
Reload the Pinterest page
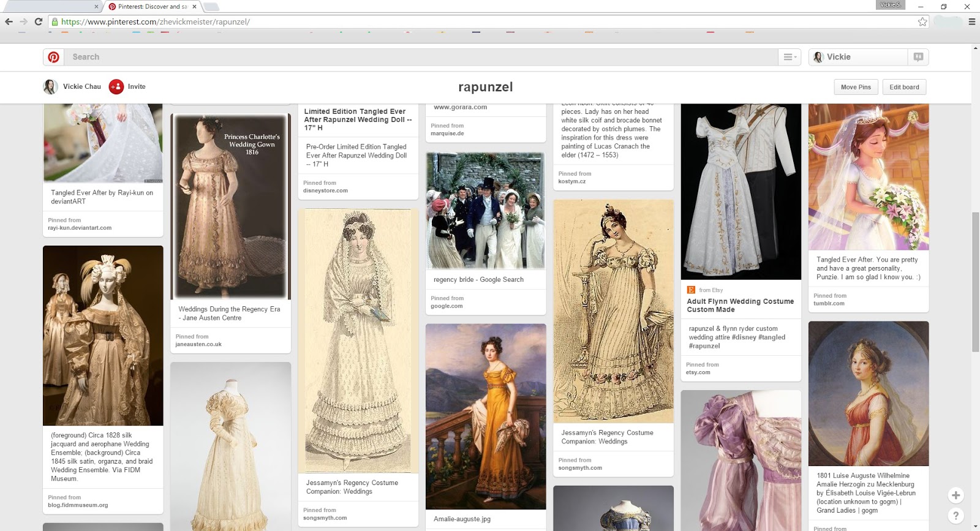click(x=38, y=21)
